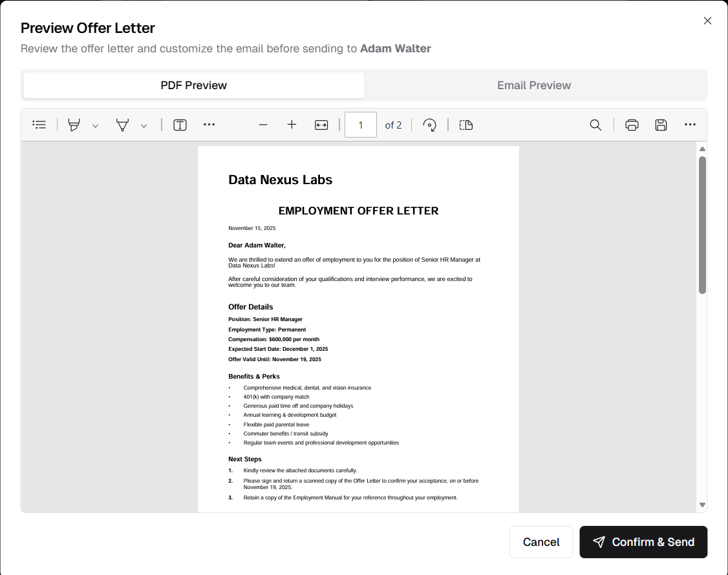Select the PDF Preview tab
This screenshot has width=728, height=575.
coord(194,85)
